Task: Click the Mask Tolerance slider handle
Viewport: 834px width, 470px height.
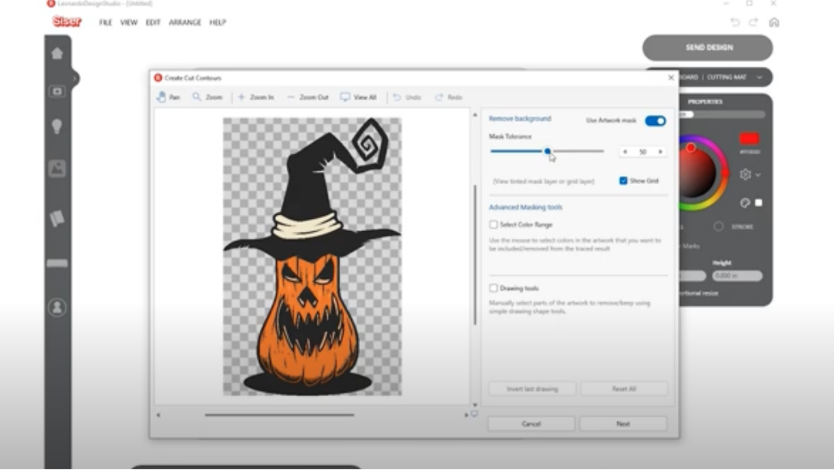Action: click(x=547, y=151)
